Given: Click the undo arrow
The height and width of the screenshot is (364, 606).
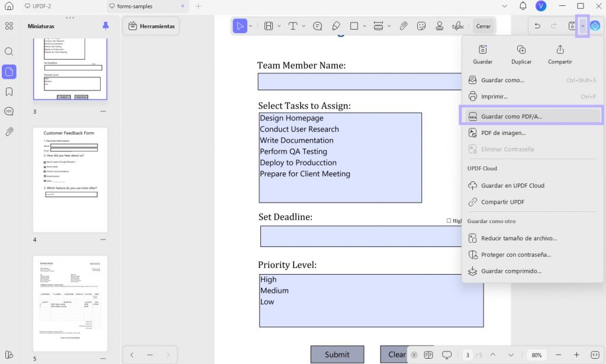Looking at the screenshot, I should [537, 26].
